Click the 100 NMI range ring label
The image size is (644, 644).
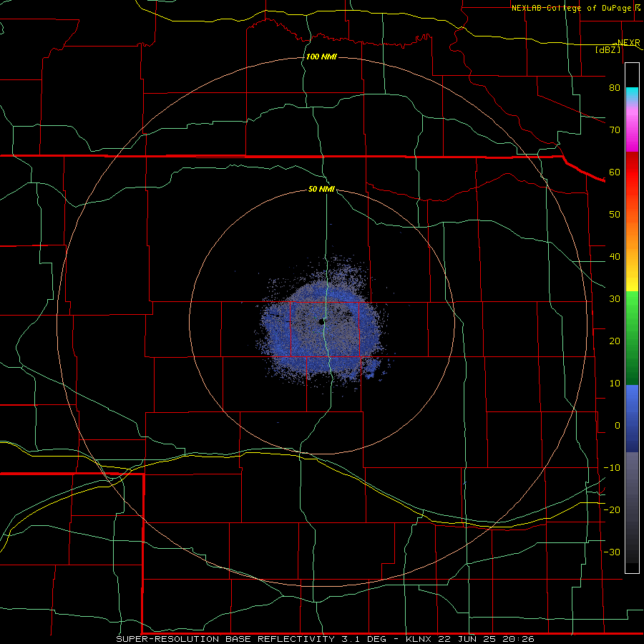321,57
